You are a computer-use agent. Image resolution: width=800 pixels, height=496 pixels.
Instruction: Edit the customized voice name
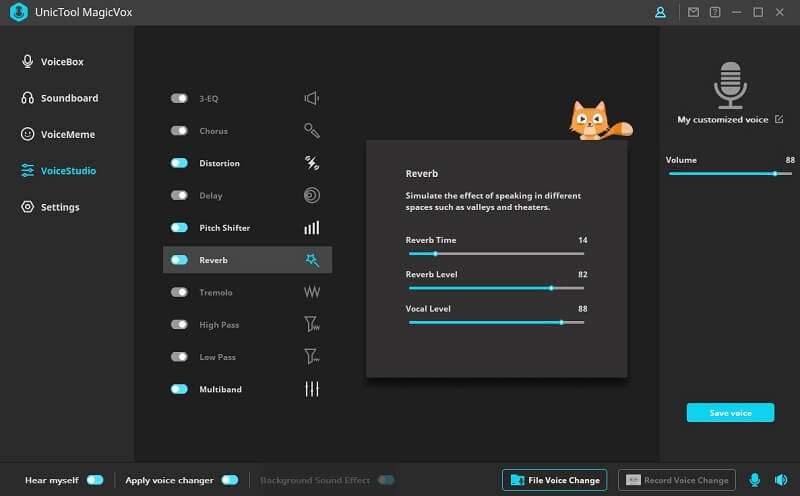pos(779,120)
